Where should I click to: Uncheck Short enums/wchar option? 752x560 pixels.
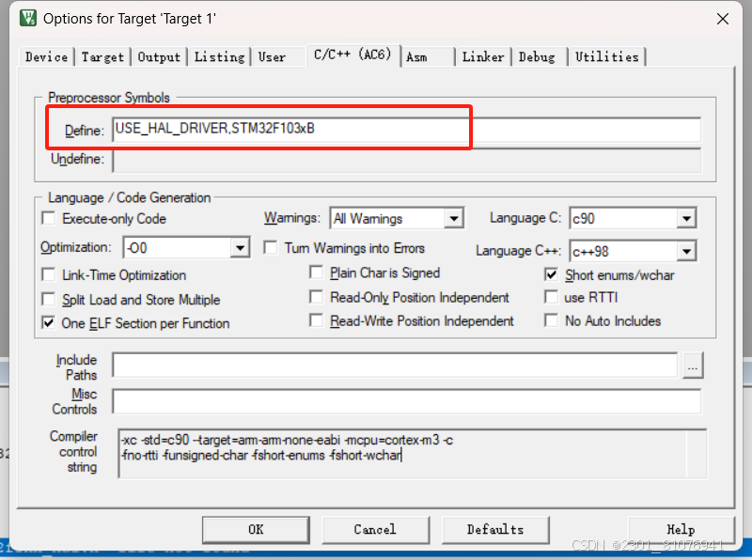point(551,274)
